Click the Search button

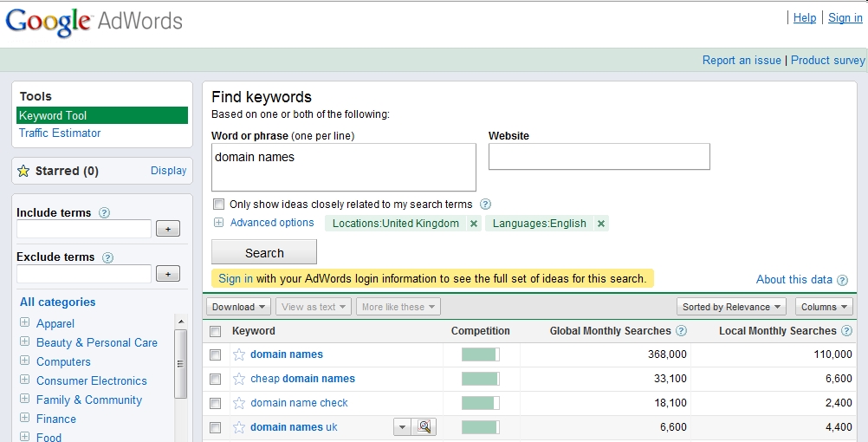264,252
